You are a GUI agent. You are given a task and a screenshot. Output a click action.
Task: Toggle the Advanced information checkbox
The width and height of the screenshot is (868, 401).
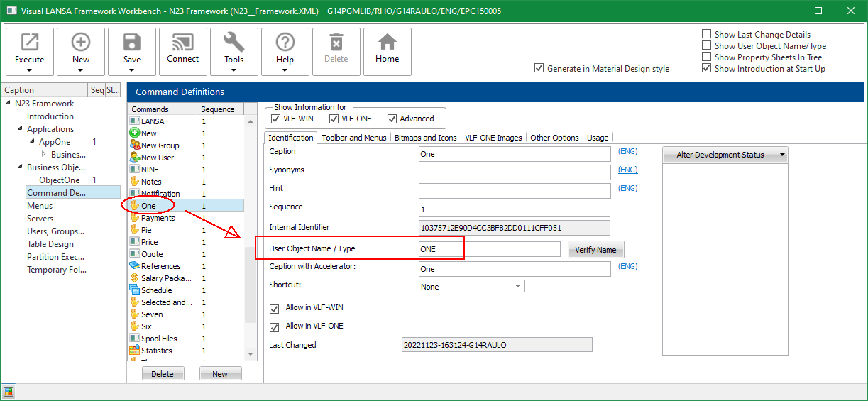tap(392, 119)
